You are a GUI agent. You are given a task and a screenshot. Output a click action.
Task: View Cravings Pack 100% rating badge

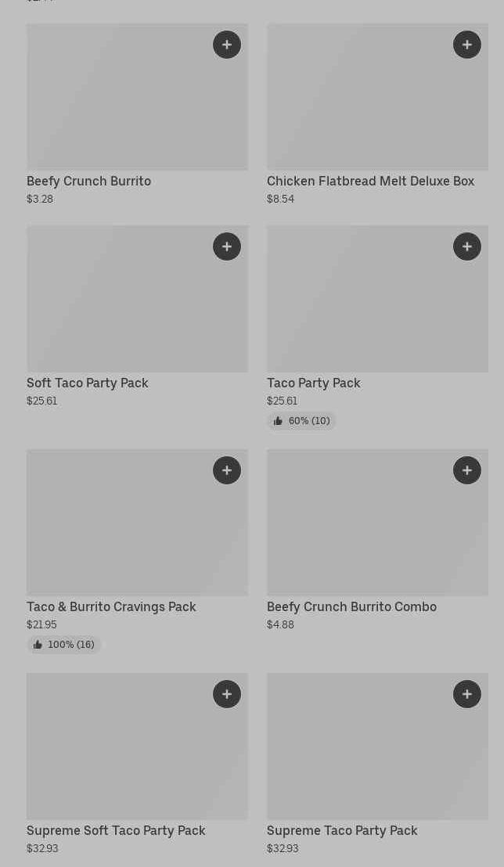(64, 645)
